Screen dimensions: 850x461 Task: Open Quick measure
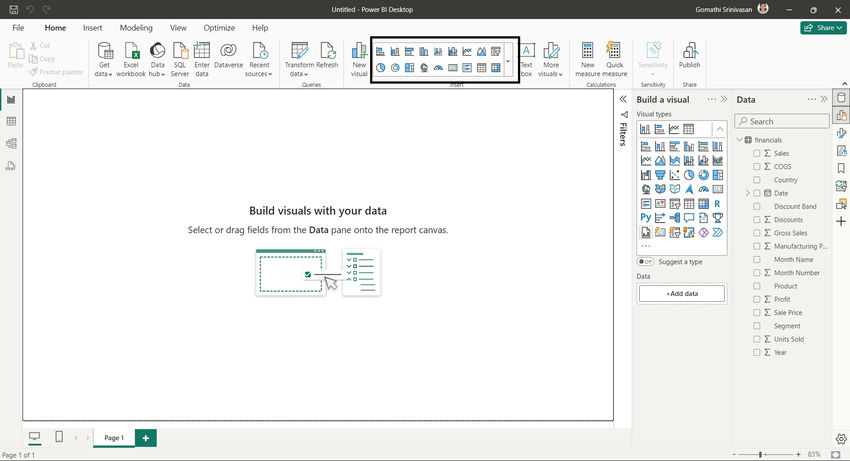[614, 59]
